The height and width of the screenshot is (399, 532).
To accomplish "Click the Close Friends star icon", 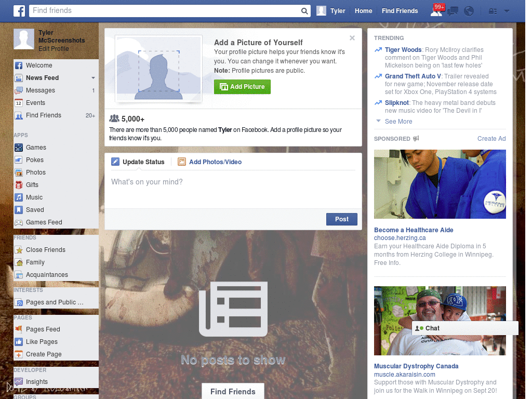I will click(19, 250).
